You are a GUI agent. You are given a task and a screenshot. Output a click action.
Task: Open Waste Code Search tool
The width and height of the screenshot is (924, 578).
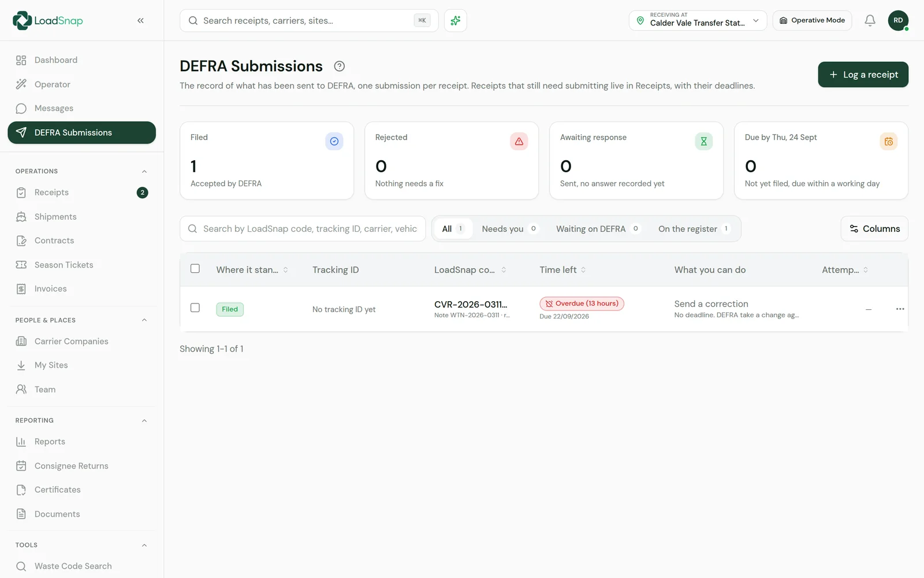[x=81, y=566]
